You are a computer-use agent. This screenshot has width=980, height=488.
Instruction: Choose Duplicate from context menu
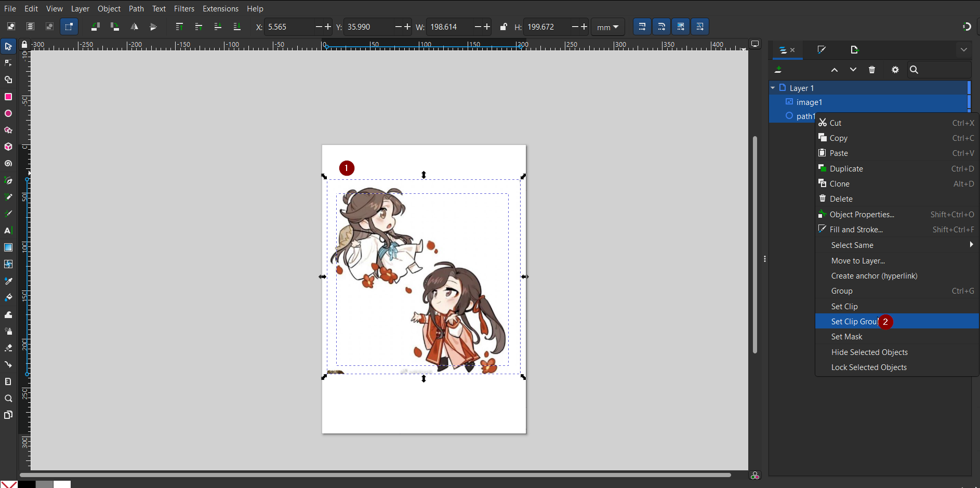pyautogui.click(x=897, y=168)
